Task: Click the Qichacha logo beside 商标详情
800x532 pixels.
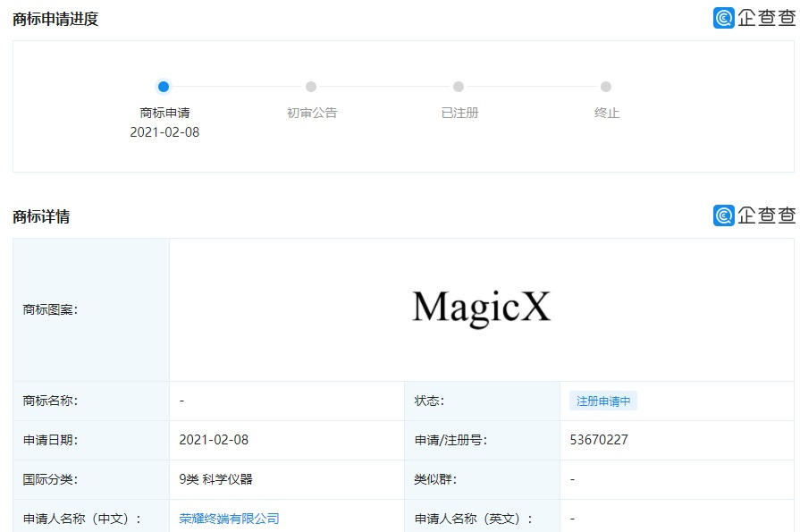Action: click(x=754, y=215)
